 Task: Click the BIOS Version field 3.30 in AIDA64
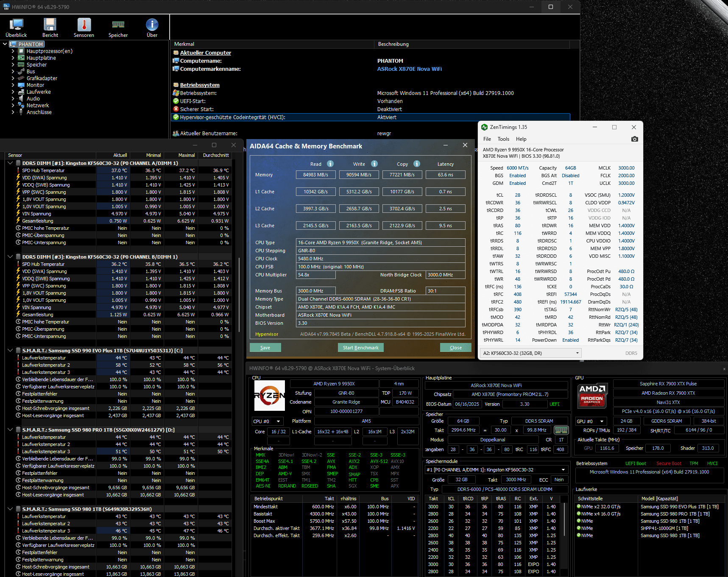[381, 323]
